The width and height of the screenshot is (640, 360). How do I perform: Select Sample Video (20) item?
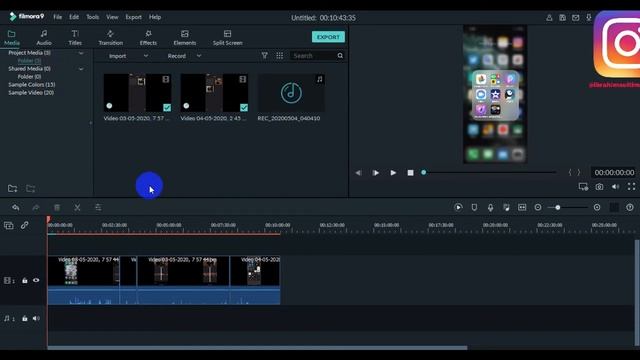31,93
